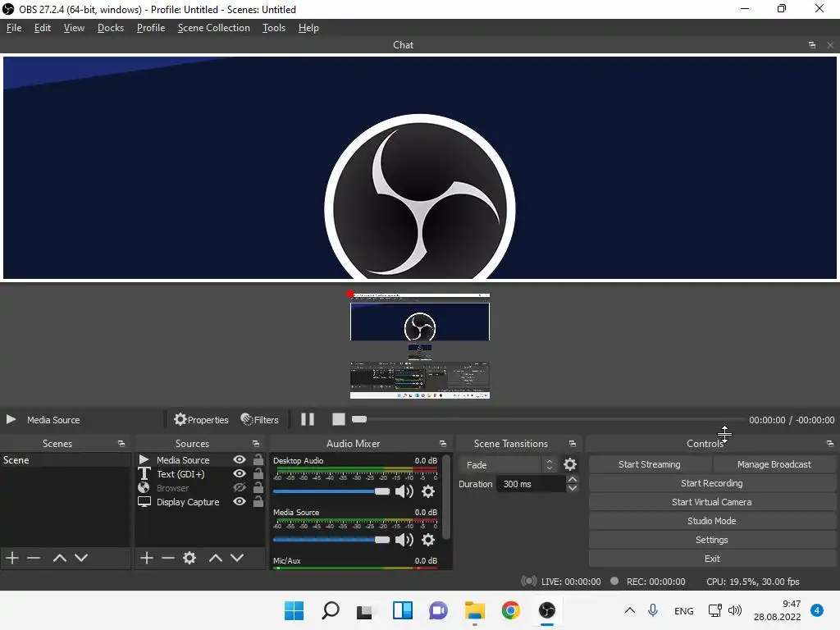Screen dimensions: 840x630
Task: Lock the Text (GDI+) source item
Action: [x=258, y=473]
